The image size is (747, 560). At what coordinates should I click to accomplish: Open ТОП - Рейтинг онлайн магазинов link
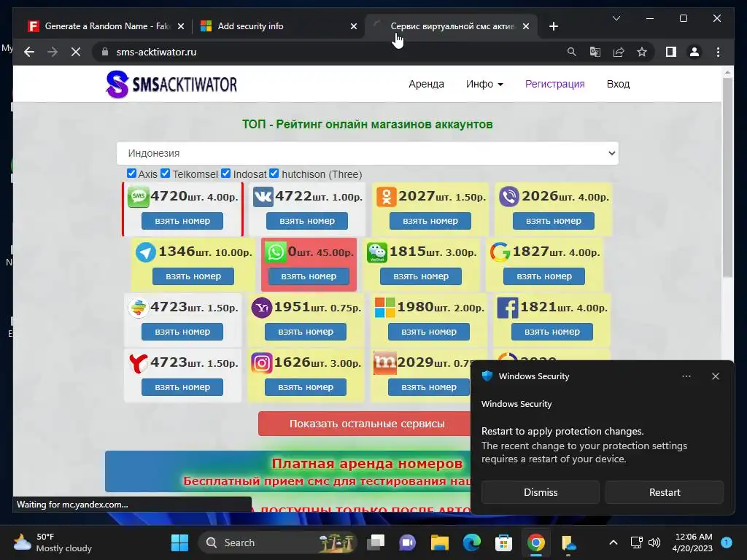coord(368,124)
